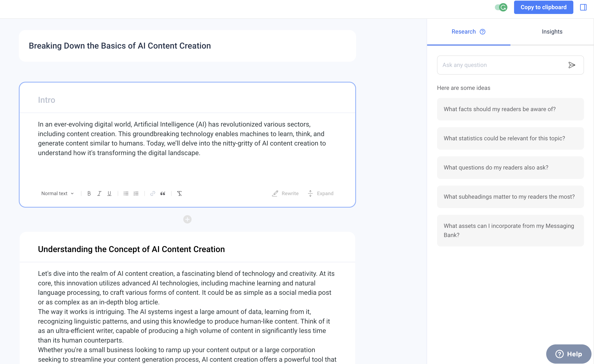Screen dimensions: 594x364
Task: Clear text formatting
Action: [x=179, y=193]
